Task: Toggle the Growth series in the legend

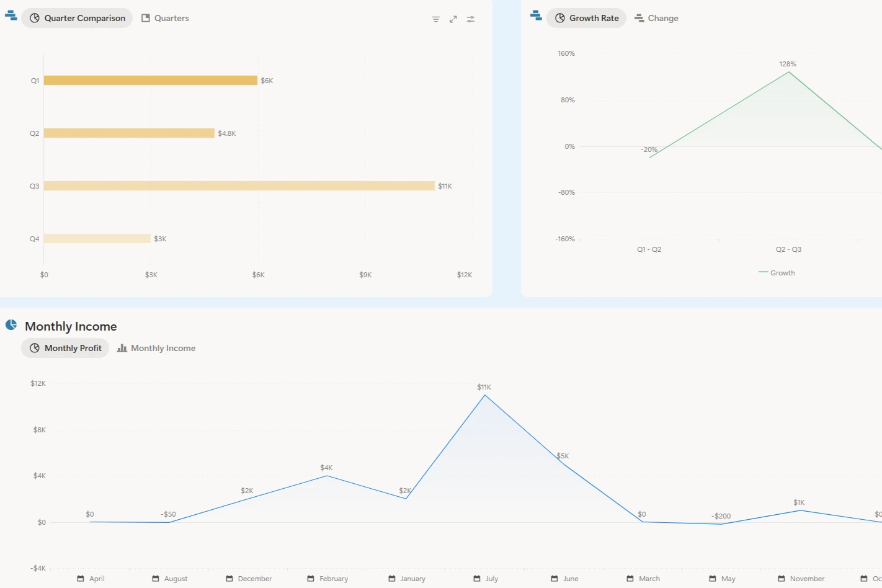Action: click(x=777, y=273)
